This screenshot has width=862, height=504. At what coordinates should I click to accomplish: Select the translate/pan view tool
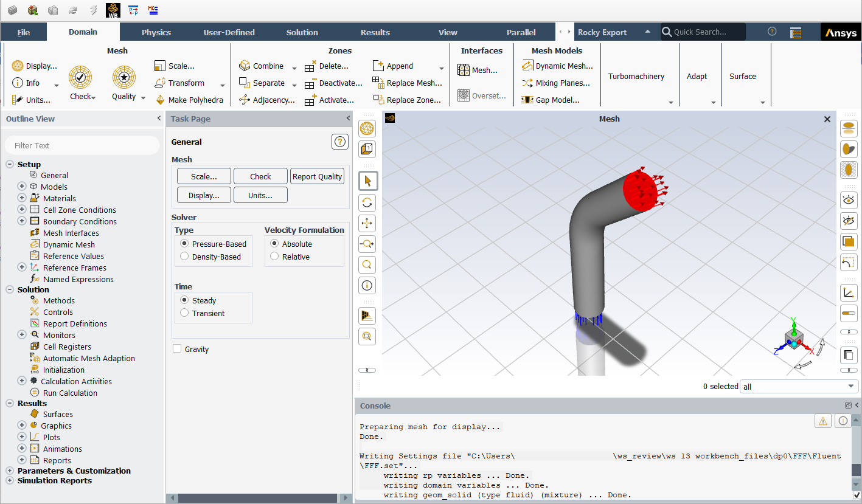pos(367,223)
